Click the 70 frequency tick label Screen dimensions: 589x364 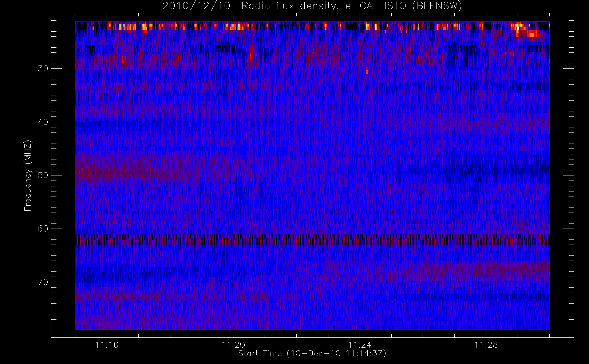click(x=43, y=282)
